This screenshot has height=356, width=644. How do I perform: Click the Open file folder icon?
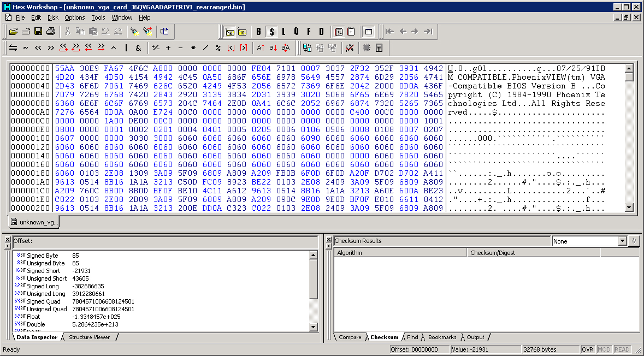(13, 32)
